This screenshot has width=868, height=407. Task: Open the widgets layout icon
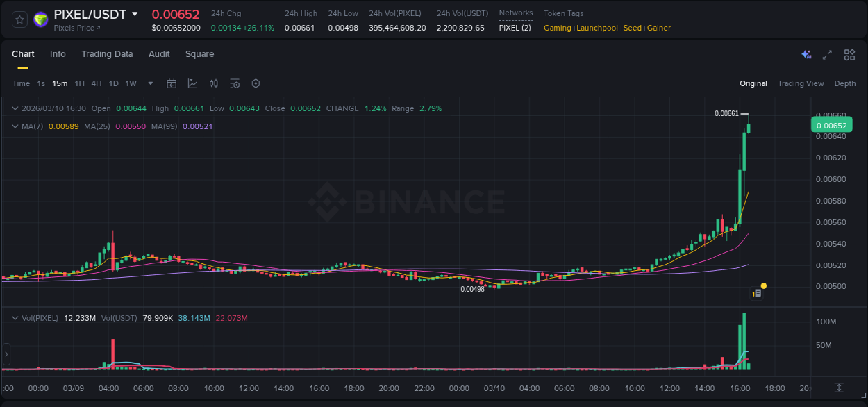click(x=848, y=54)
